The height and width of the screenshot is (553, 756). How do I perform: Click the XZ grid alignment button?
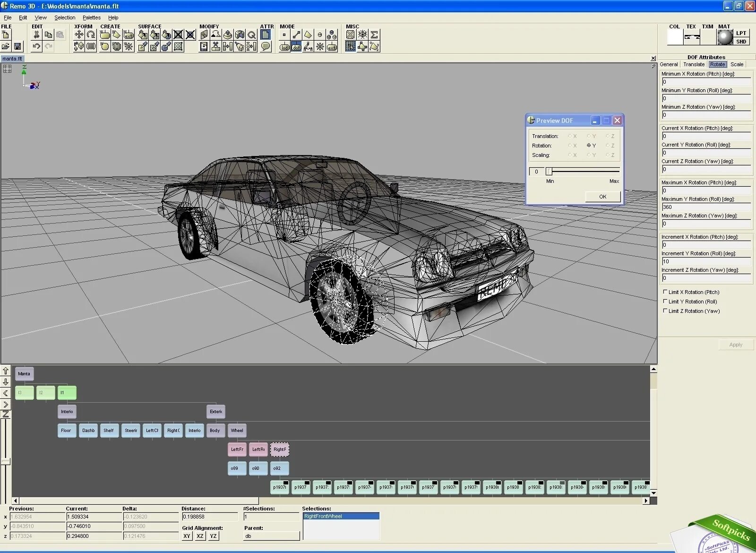(x=200, y=536)
